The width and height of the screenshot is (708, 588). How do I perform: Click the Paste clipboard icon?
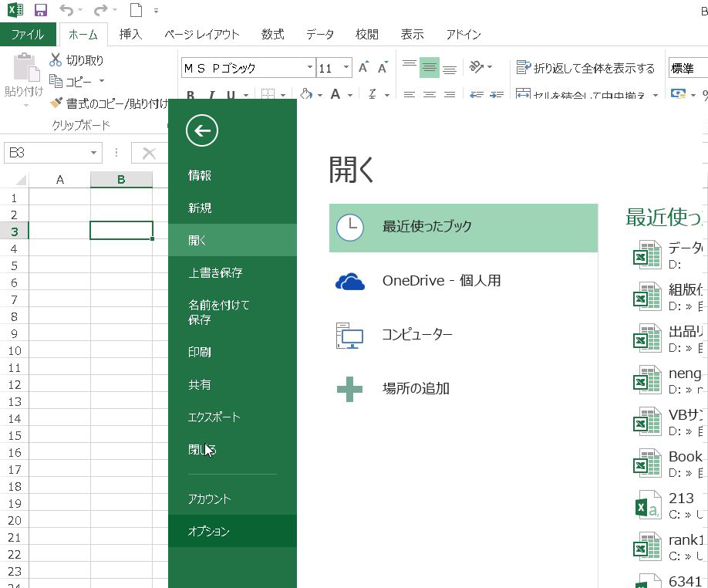25,68
